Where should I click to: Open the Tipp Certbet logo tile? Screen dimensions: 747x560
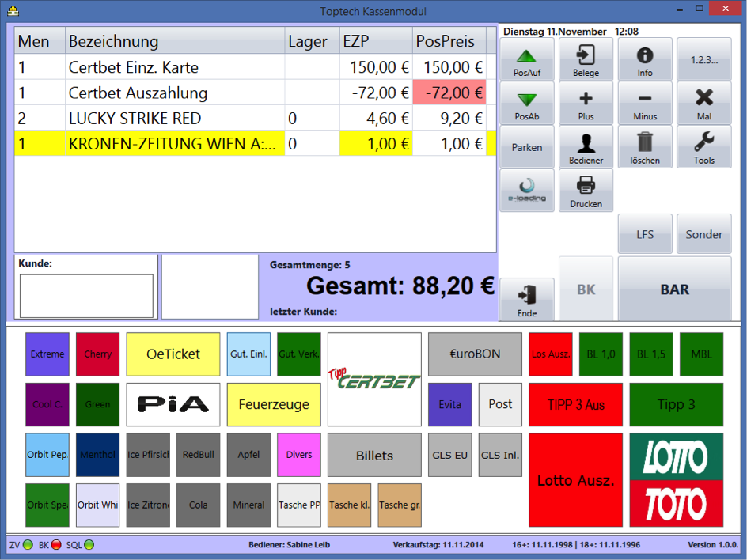pyautogui.click(x=374, y=379)
